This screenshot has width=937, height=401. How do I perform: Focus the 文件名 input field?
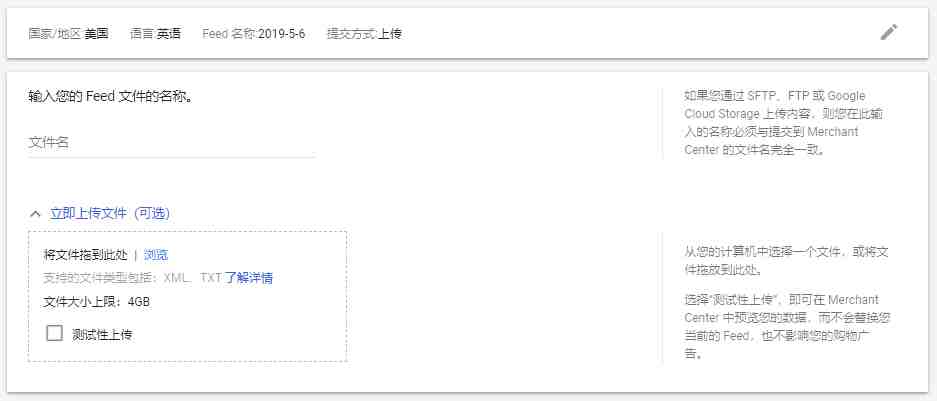[x=172, y=143]
